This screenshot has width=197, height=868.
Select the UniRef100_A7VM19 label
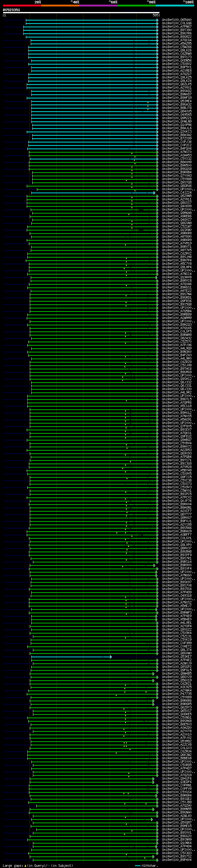click(177, 243)
